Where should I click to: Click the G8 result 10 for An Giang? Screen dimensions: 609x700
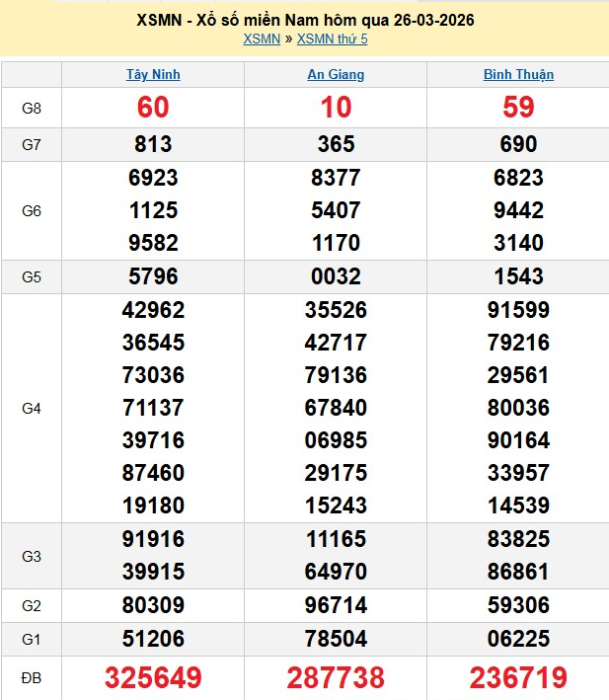pyautogui.click(x=336, y=108)
